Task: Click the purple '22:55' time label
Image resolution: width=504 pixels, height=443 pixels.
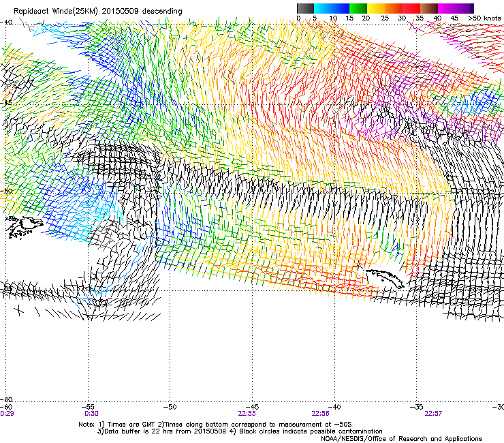Action: click(247, 414)
